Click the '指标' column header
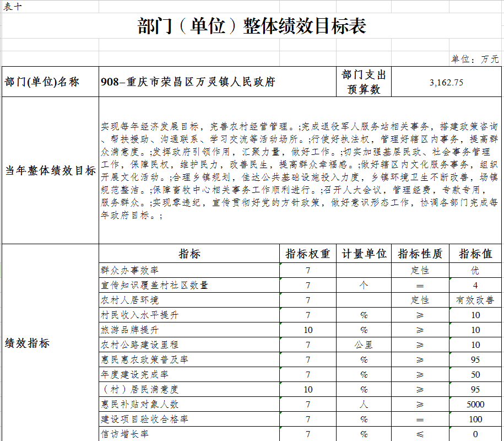This screenshot has width=504, height=441. 189,254
